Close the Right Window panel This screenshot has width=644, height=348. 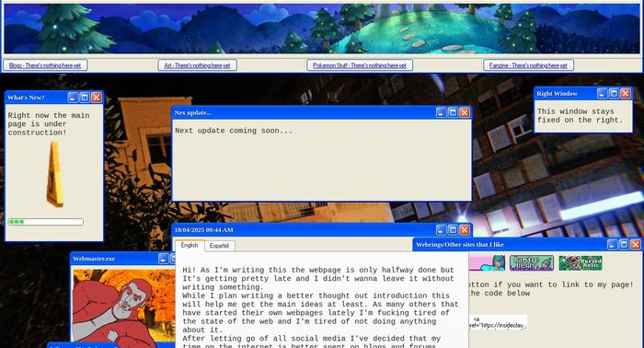pos(625,94)
